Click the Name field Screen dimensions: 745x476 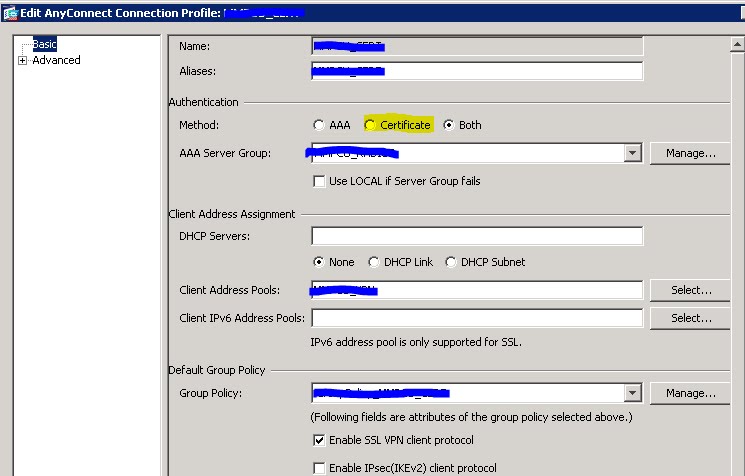pyautogui.click(x=477, y=46)
